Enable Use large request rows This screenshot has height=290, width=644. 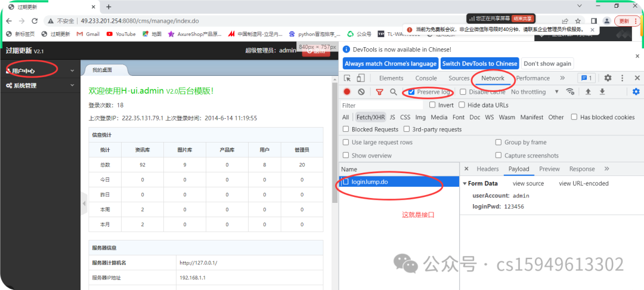[346, 142]
